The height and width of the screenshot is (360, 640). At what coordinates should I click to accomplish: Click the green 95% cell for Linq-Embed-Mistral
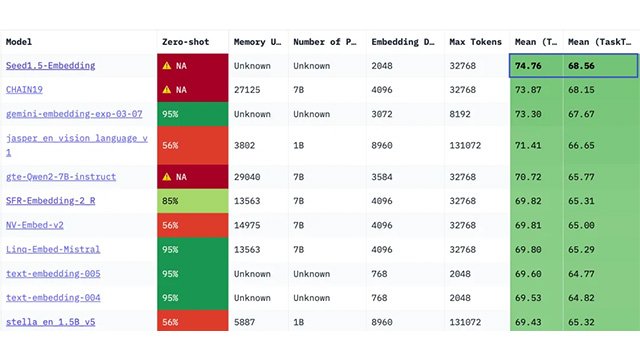(x=193, y=249)
